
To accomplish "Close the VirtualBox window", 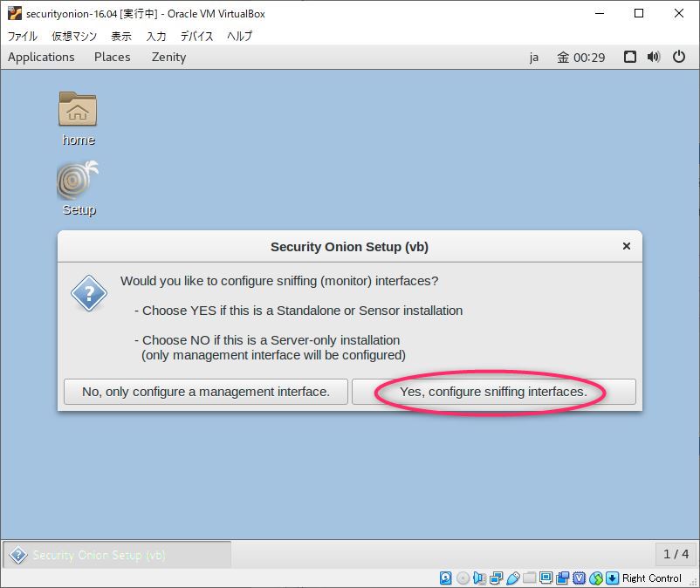I will pos(678,13).
